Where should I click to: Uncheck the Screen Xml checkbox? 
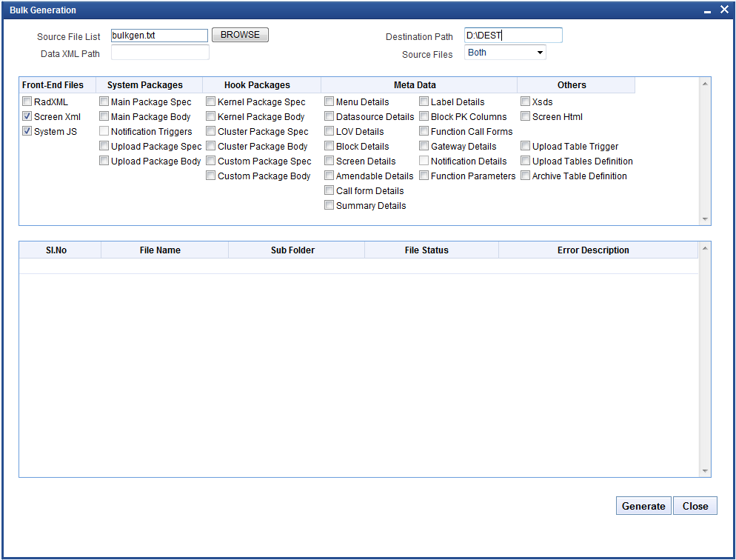[x=27, y=116]
